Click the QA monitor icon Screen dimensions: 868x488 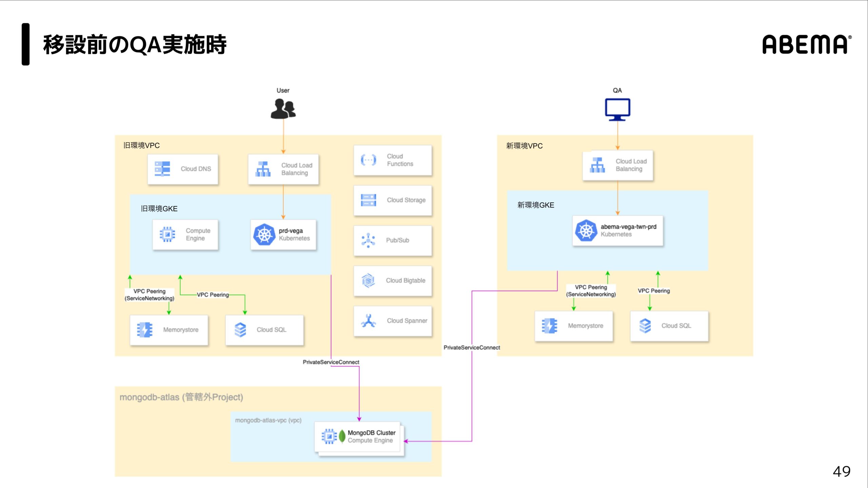(617, 109)
